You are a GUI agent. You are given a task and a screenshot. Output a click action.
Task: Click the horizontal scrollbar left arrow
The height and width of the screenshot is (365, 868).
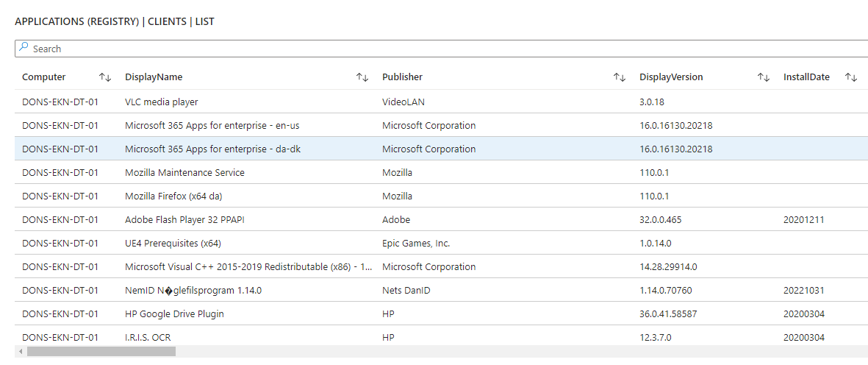click(19, 352)
